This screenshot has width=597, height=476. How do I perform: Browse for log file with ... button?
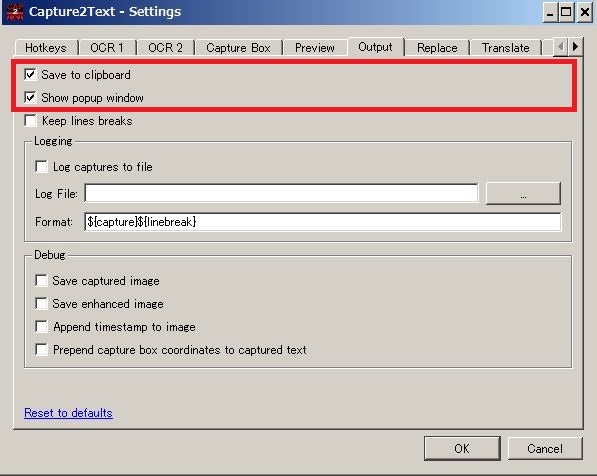(523, 193)
